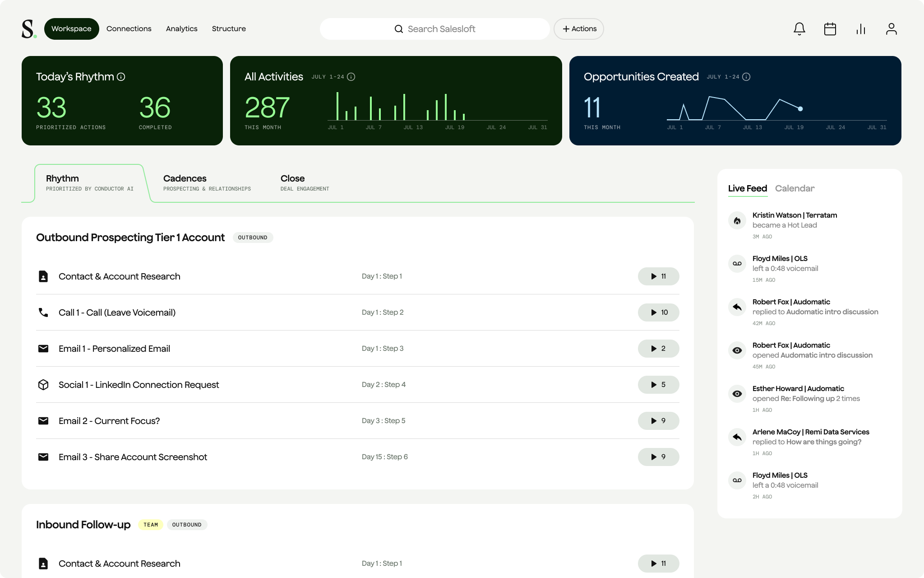Click cube icon for Social 1 LinkedIn step
This screenshot has width=924, height=578.
(43, 385)
